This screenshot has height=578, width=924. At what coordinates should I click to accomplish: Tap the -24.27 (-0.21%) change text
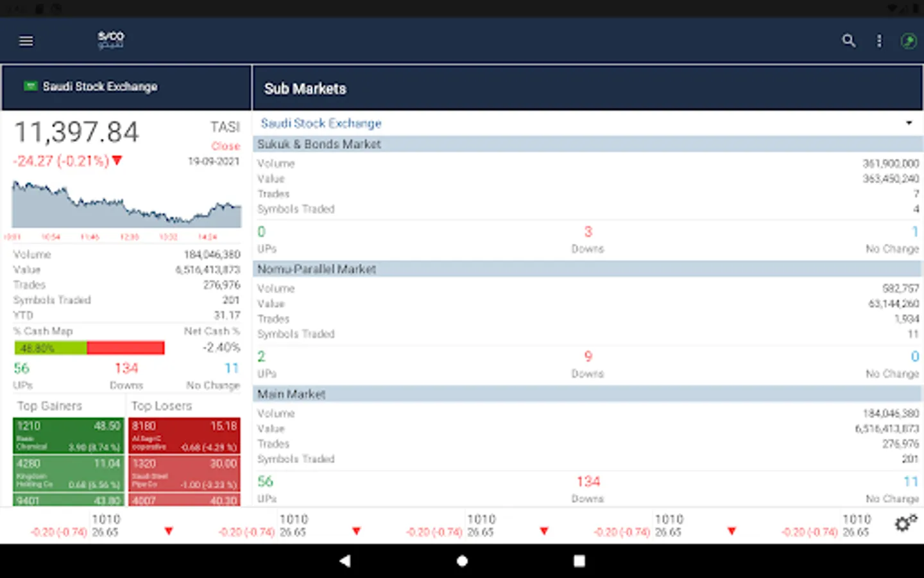[61, 161]
